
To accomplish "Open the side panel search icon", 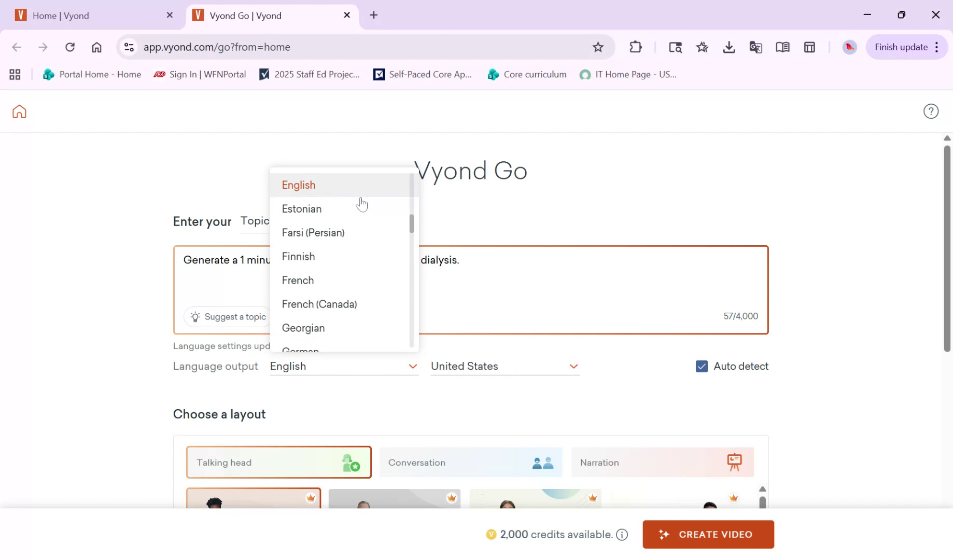I will (x=675, y=47).
